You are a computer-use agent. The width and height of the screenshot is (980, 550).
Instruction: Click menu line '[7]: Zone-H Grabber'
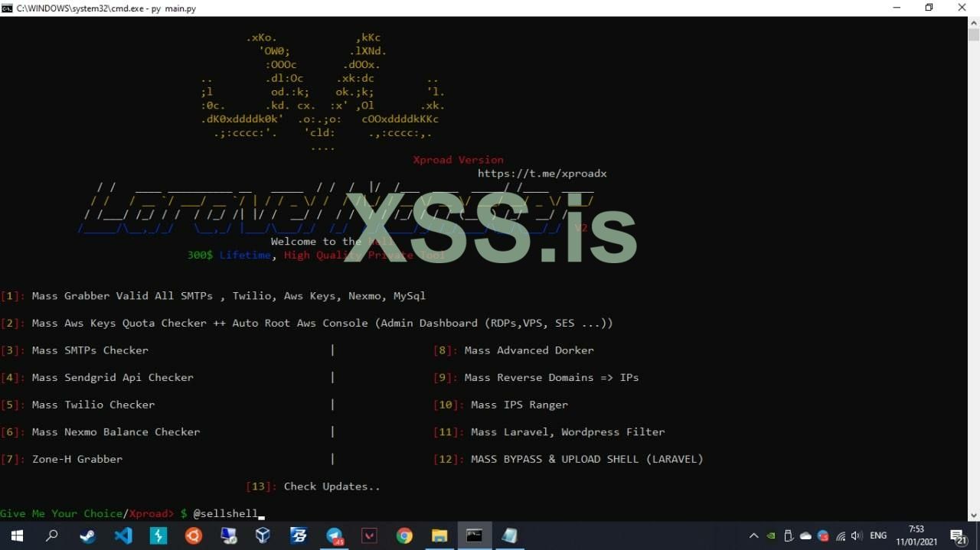[x=61, y=459]
